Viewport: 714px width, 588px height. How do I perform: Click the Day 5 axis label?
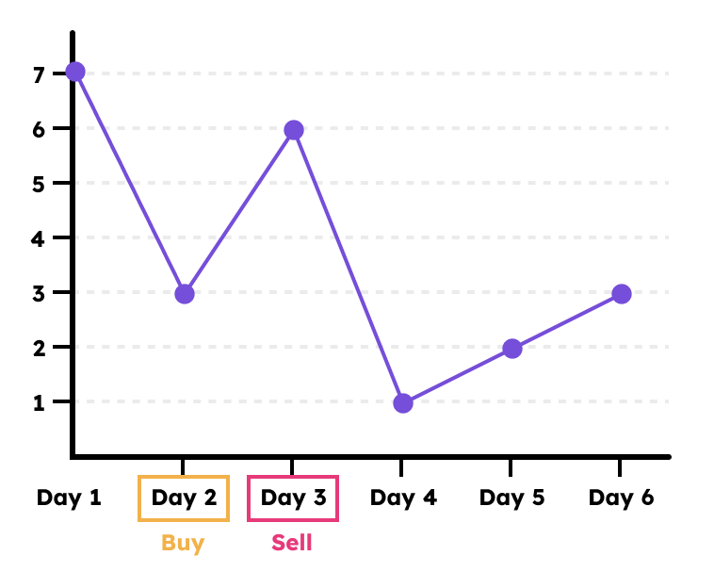512,498
